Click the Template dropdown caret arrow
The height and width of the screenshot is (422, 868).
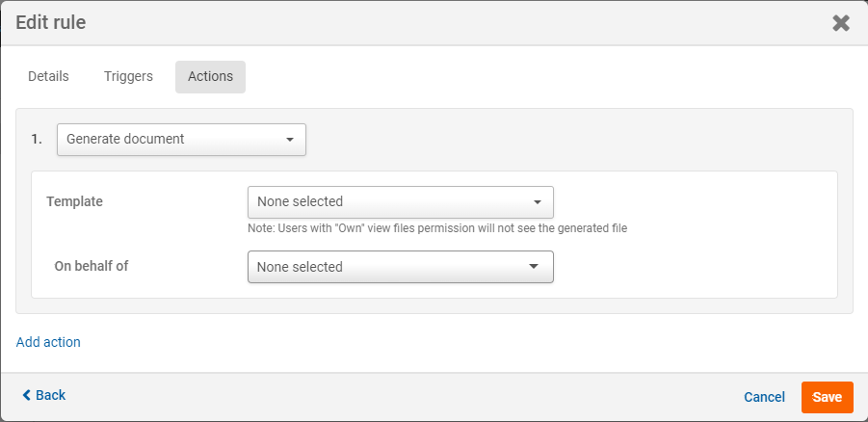538,202
